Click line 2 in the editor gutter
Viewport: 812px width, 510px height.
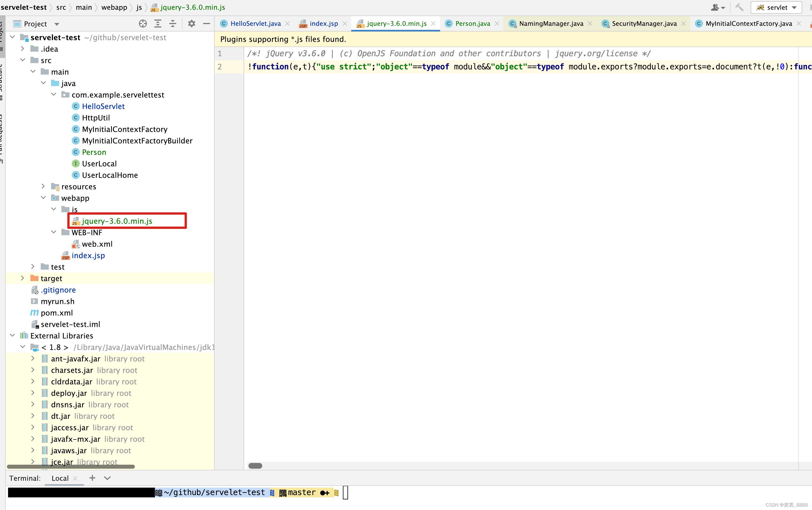coord(220,67)
